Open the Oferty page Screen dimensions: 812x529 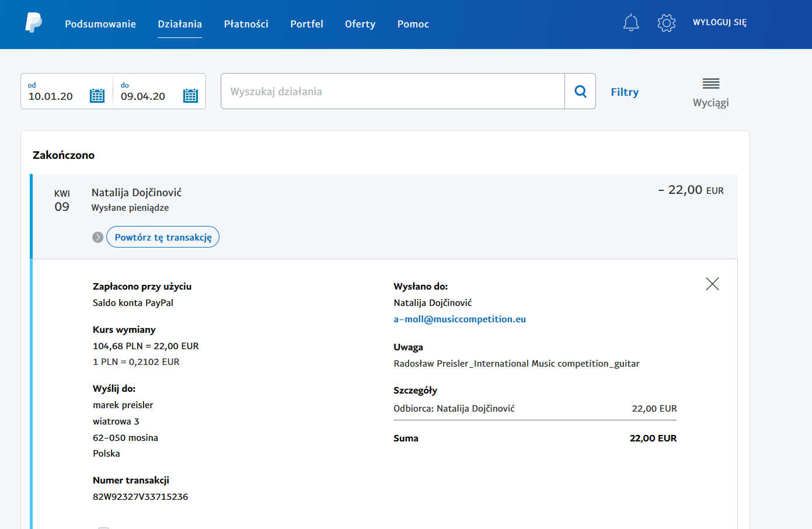pyautogui.click(x=360, y=24)
